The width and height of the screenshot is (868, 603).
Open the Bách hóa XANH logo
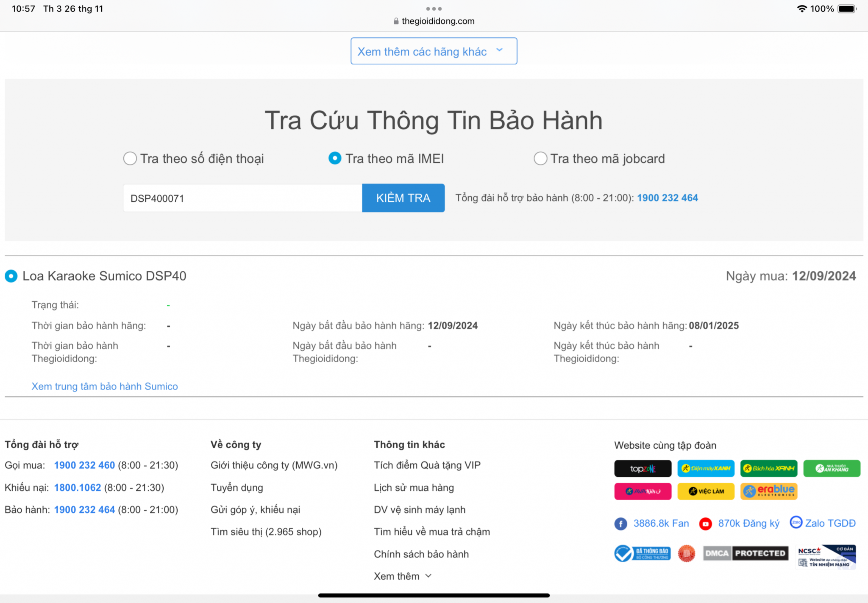pyautogui.click(x=769, y=468)
